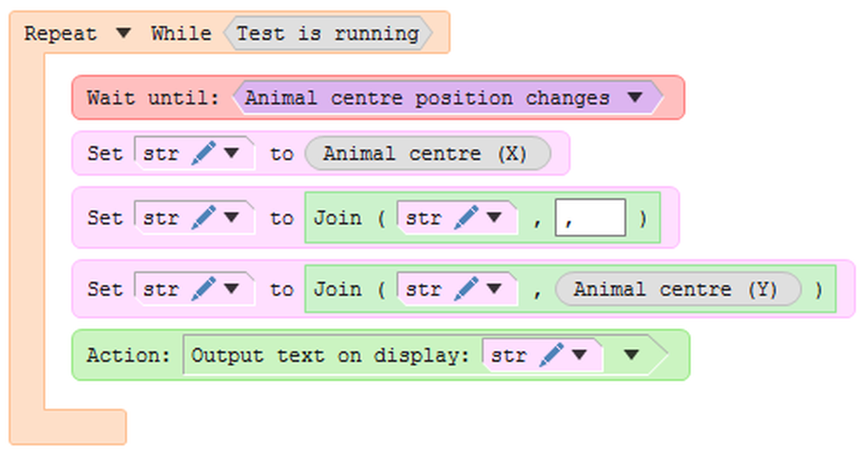The height and width of the screenshot is (461, 868).
Task: Select the Test is running condition block
Action: pyautogui.click(x=328, y=34)
